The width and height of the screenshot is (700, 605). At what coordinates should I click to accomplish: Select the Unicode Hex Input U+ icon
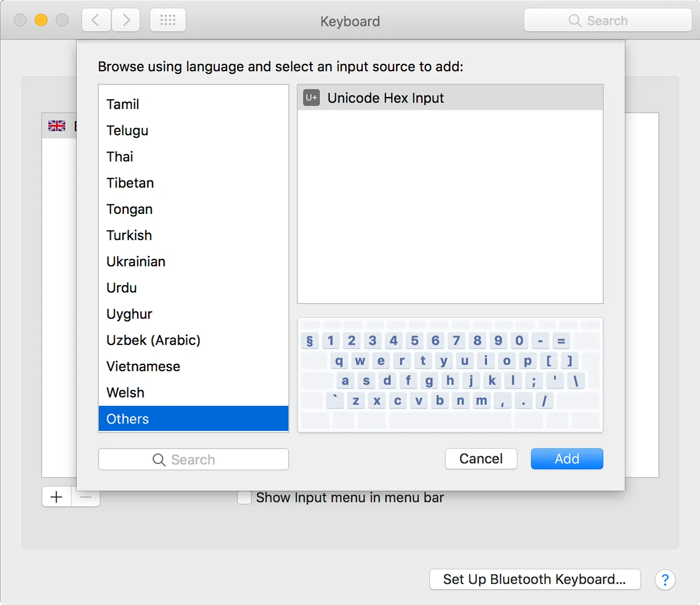coord(310,98)
